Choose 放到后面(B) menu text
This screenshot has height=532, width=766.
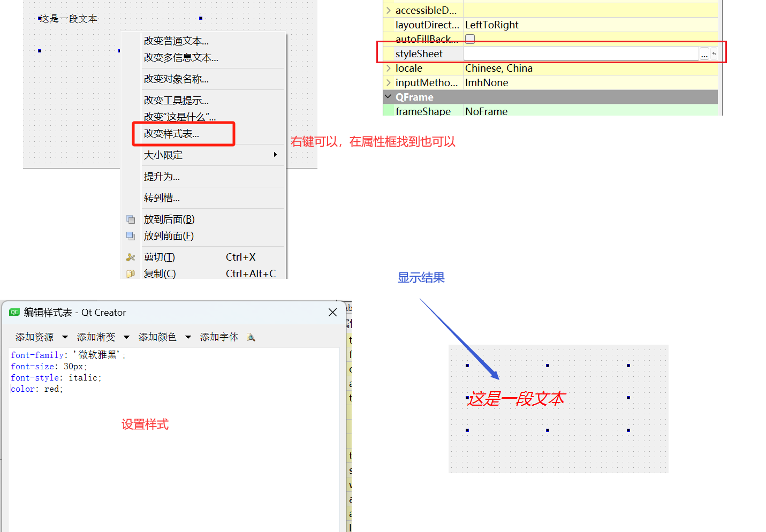click(169, 219)
